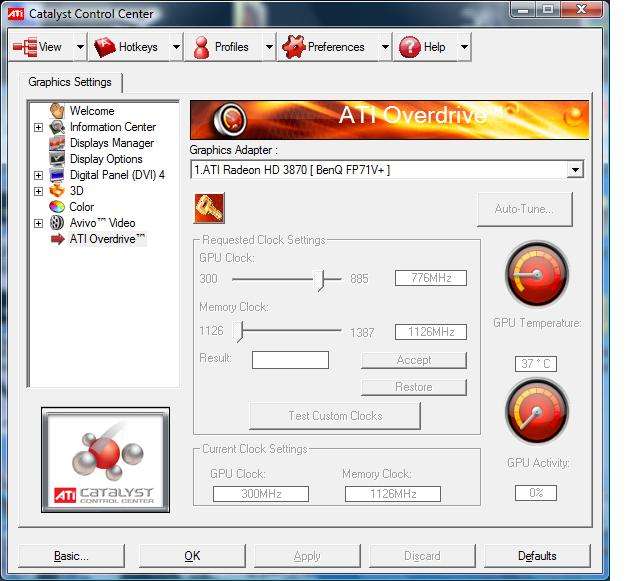Viewport: 640px width, 581px height.
Task: Click the GPU Temperature gauge
Action: pyautogui.click(x=537, y=274)
